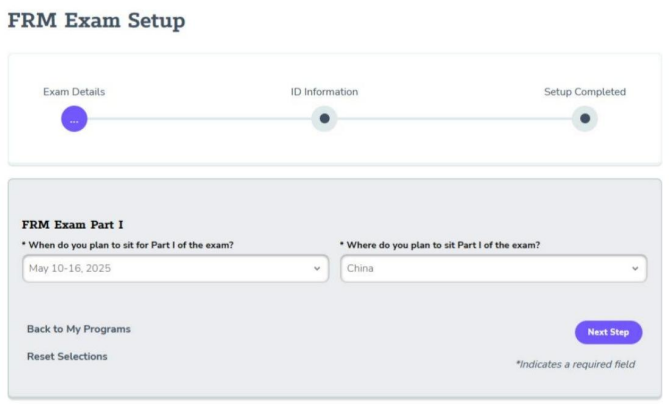Click the "When do you plan to sit" label
The height and width of the screenshot is (405, 669).
click(128, 245)
